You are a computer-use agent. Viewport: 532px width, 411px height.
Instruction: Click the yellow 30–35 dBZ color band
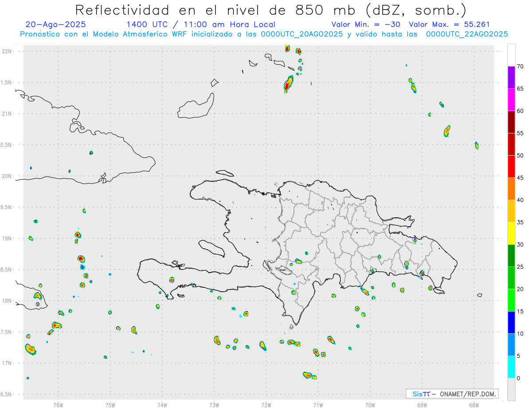511,233
